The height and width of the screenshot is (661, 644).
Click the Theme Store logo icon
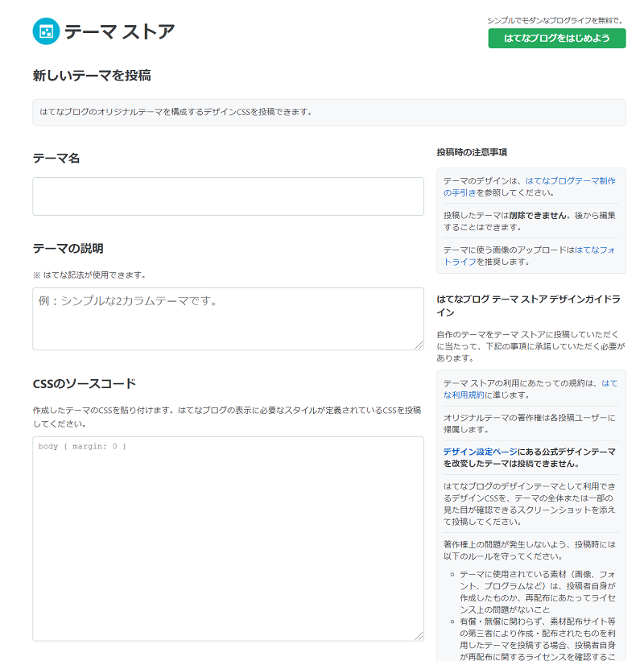tap(46, 31)
